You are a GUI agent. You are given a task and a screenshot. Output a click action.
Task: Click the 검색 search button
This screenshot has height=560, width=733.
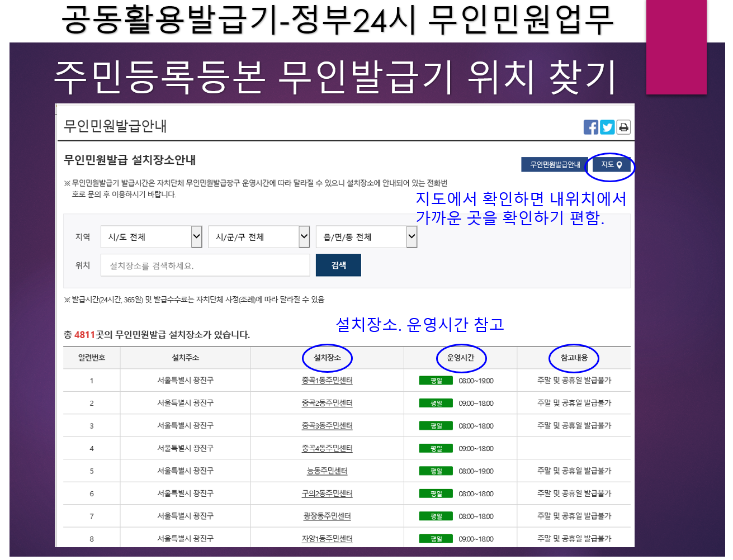coord(338,265)
